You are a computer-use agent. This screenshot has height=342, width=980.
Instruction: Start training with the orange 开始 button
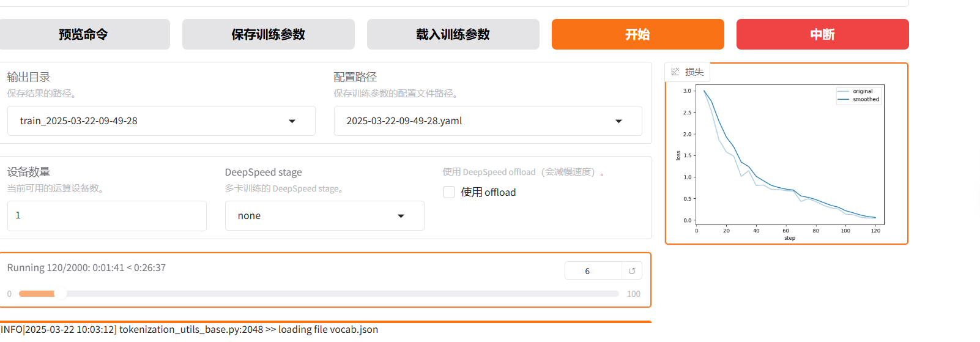click(637, 34)
